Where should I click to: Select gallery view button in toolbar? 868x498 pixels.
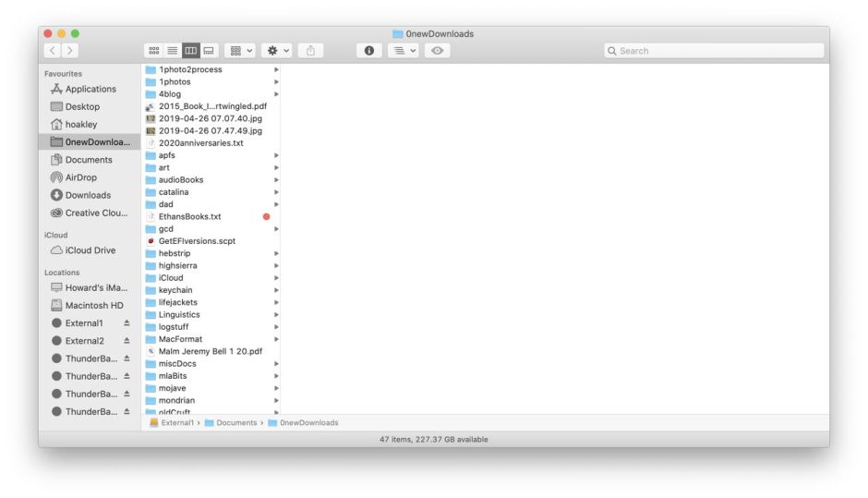click(x=209, y=51)
